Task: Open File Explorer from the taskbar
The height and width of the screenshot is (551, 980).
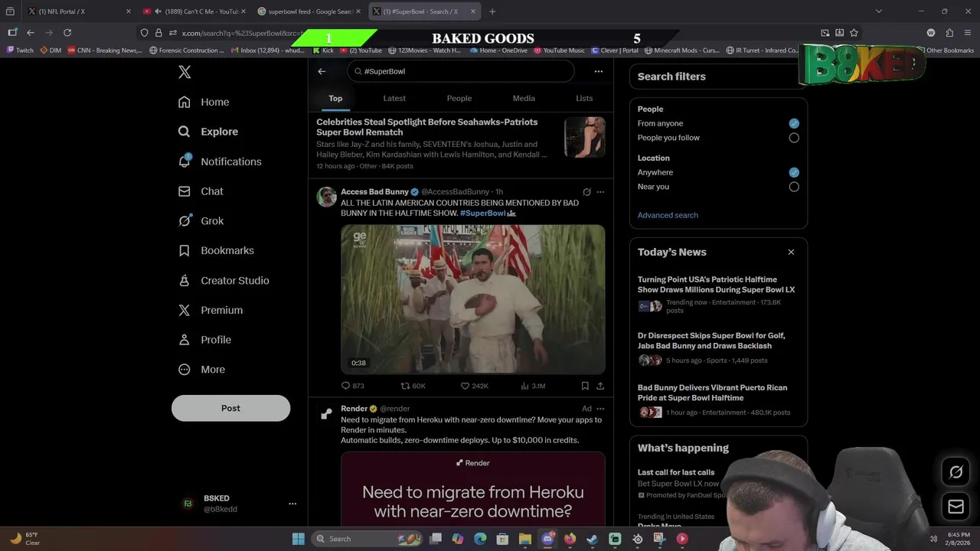Action: coord(525,539)
